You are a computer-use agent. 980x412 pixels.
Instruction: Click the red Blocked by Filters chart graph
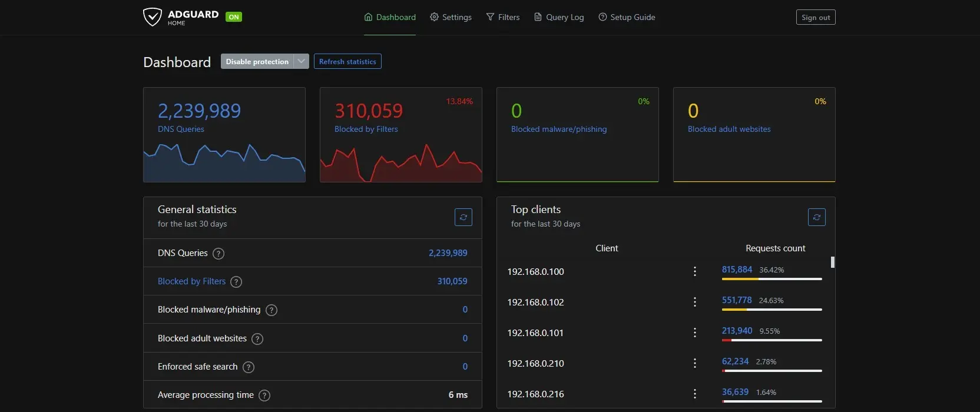(x=401, y=163)
